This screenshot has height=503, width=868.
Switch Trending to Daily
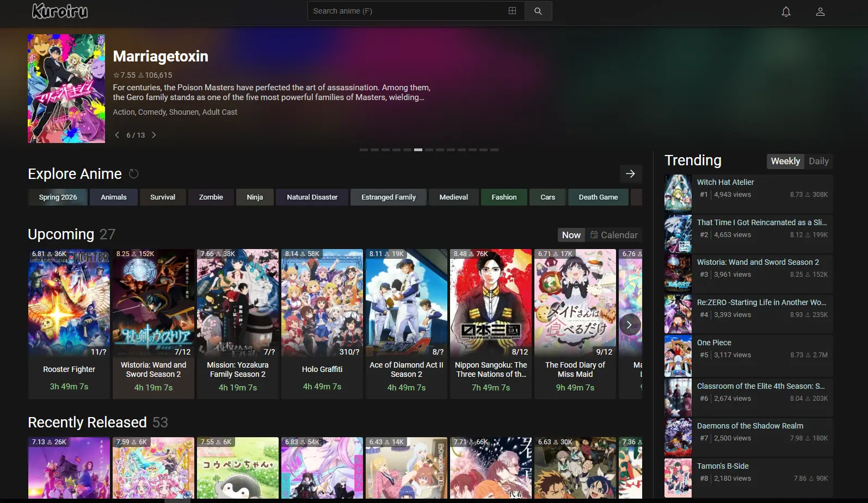click(818, 161)
